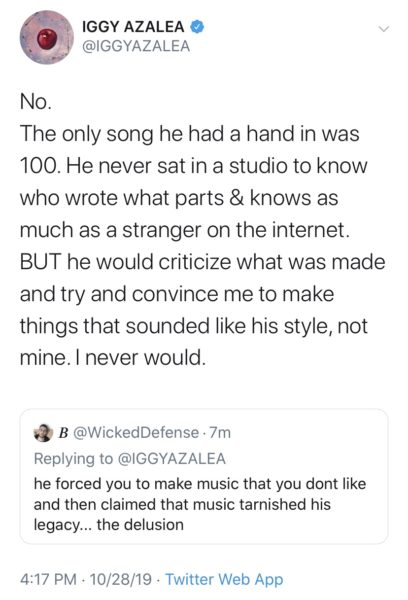
Task: Click the 7m timestamp of quoted tweet
Action: coord(220,433)
